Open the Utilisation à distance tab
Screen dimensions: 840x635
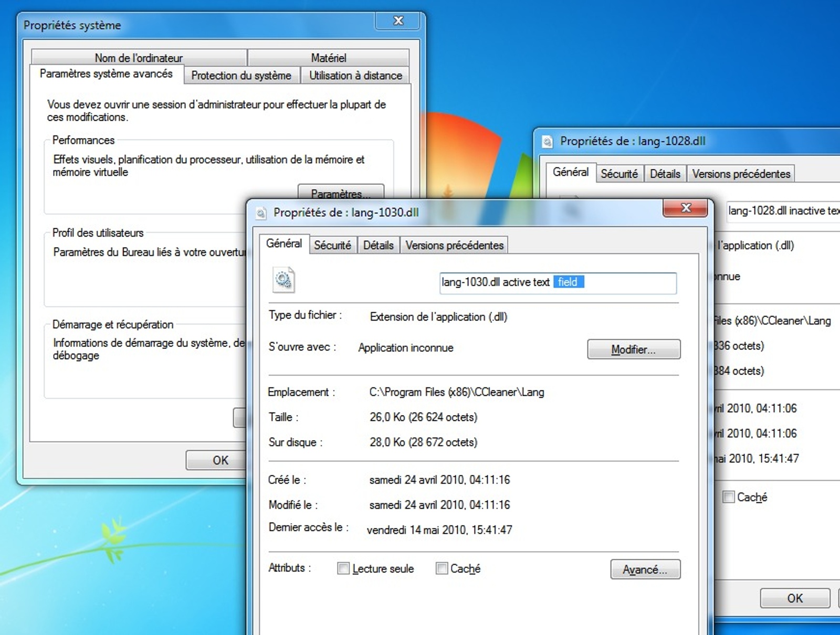click(354, 75)
